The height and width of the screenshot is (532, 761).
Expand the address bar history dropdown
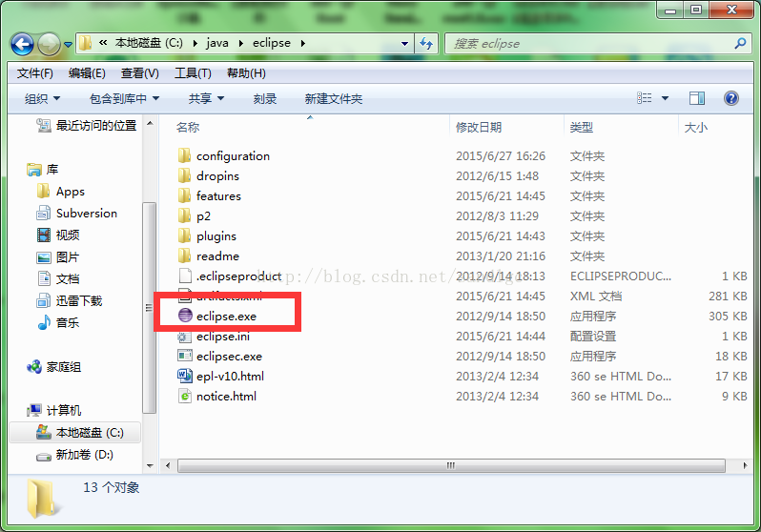(404, 44)
